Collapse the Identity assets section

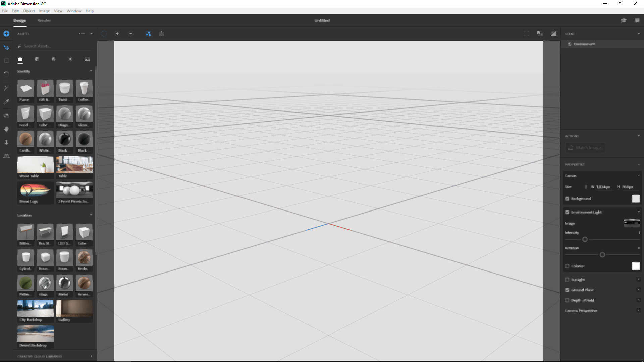point(91,71)
